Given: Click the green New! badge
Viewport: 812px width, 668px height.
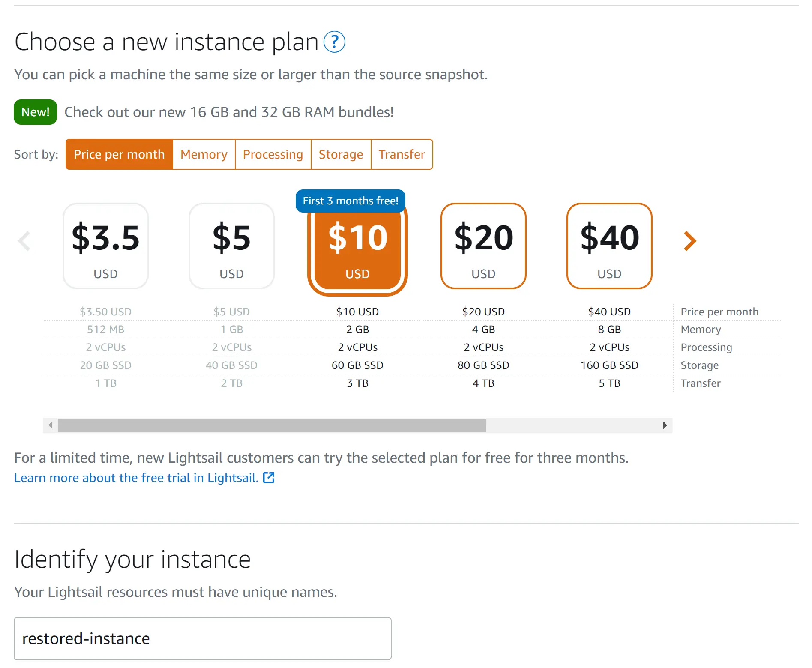Looking at the screenshot, I should (36, 112).
